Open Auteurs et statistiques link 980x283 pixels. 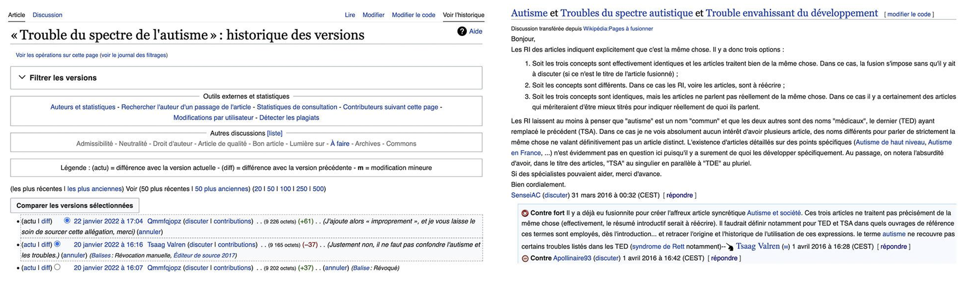(x=83, y=107)
